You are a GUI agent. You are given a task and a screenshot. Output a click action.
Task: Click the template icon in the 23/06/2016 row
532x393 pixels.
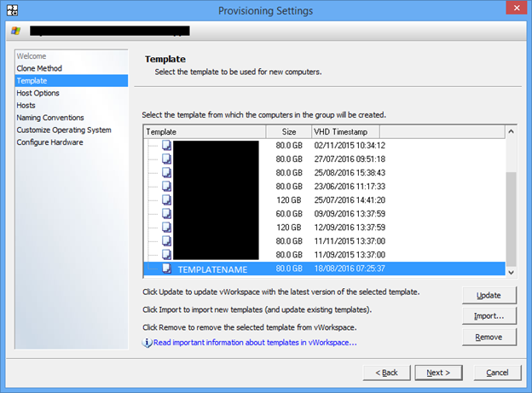pyautogui.click(x=166, y=186)
